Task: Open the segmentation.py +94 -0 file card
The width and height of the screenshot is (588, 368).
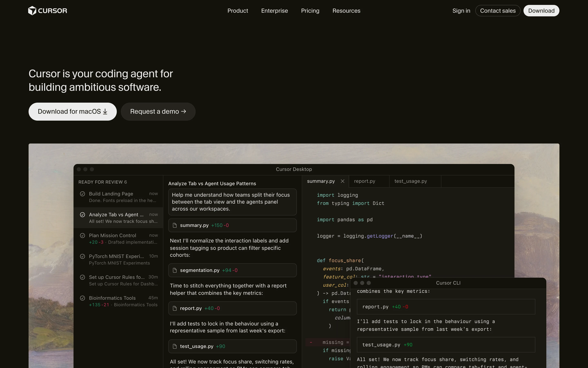Action: [232, 270]
